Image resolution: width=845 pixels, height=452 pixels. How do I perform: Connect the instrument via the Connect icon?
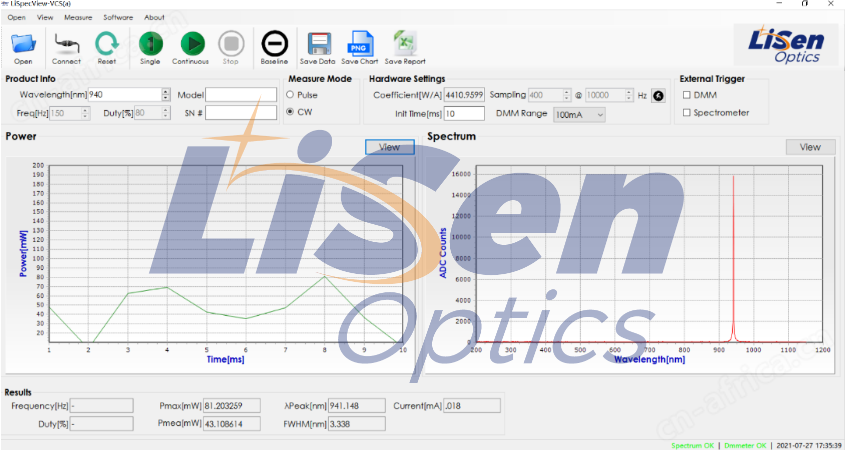(66, 44)
